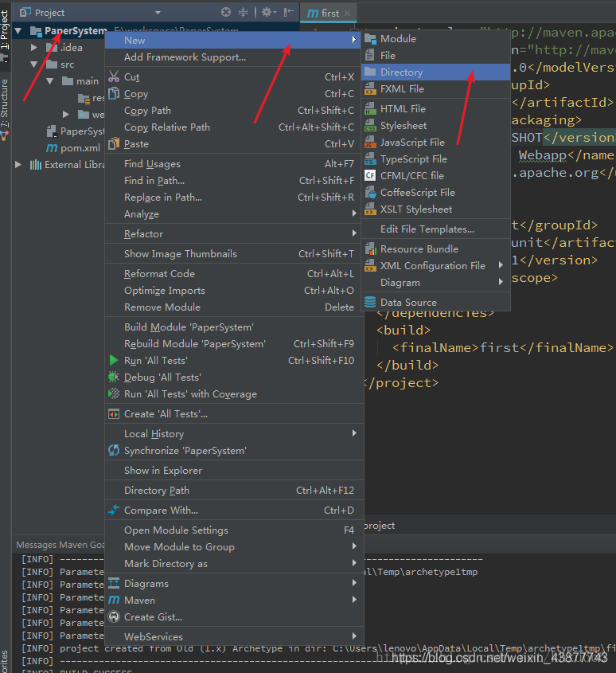Image resolution: width=616 pixels, height=673 pixels.
Task: Collapse the PaperSystem root tree node
Action: [x=18, y=31]
